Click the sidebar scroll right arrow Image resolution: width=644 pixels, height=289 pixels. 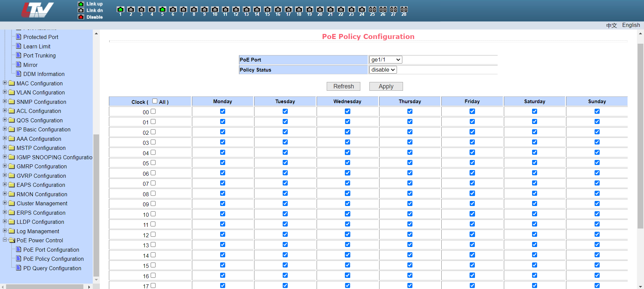[89, 287]
